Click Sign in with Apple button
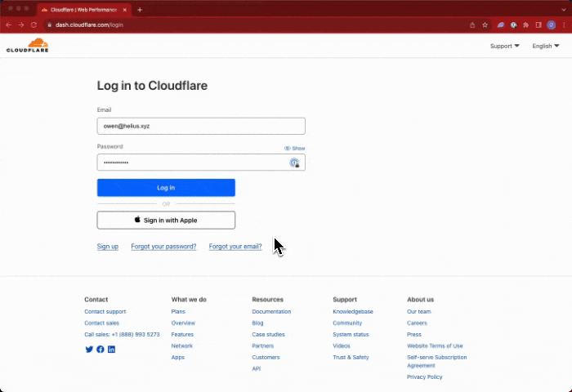 [166, 220]
